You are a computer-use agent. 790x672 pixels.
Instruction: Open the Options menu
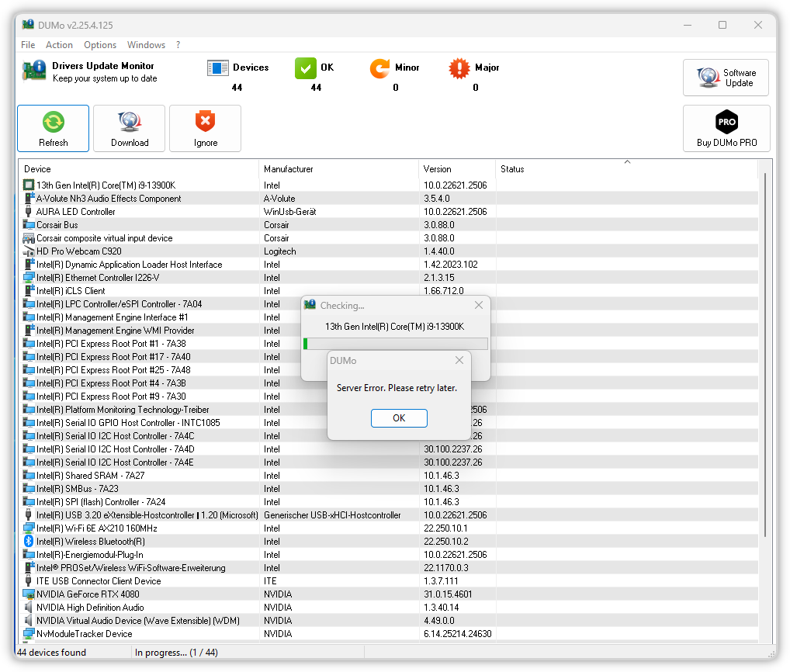pos(100,45)
